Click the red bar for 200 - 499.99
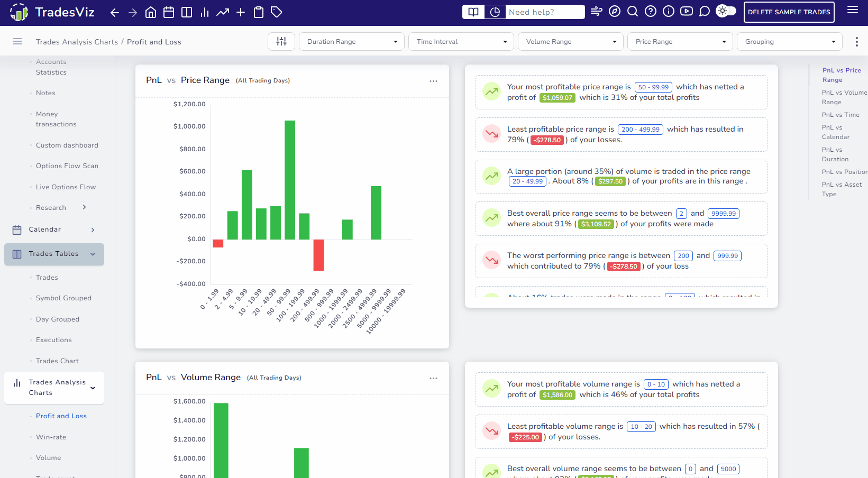Viewport: 868px width, 478px height. coord(318,255)
